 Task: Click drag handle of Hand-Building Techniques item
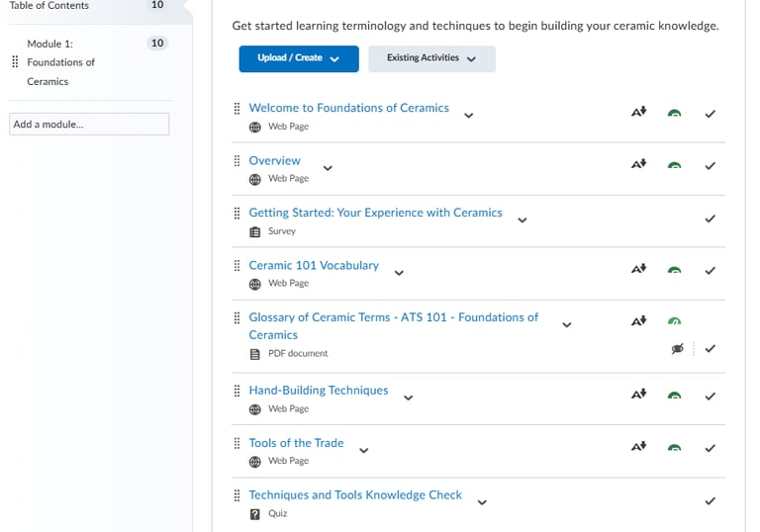[x=237, y=391]
